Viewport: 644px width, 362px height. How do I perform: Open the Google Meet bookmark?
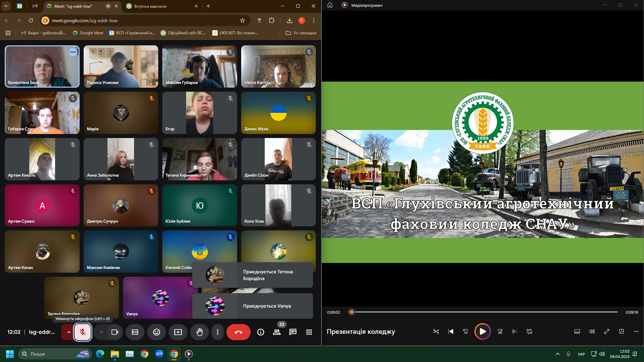pos(88,33)
